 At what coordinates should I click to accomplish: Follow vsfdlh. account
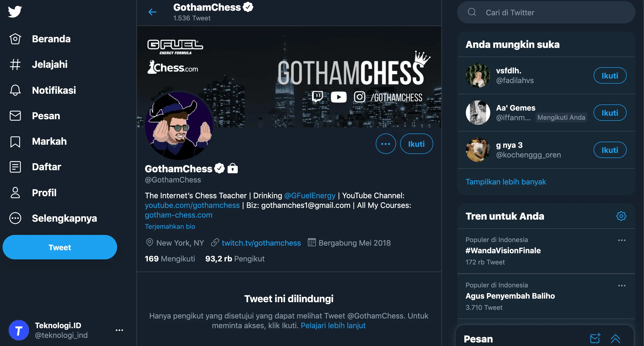610,76
